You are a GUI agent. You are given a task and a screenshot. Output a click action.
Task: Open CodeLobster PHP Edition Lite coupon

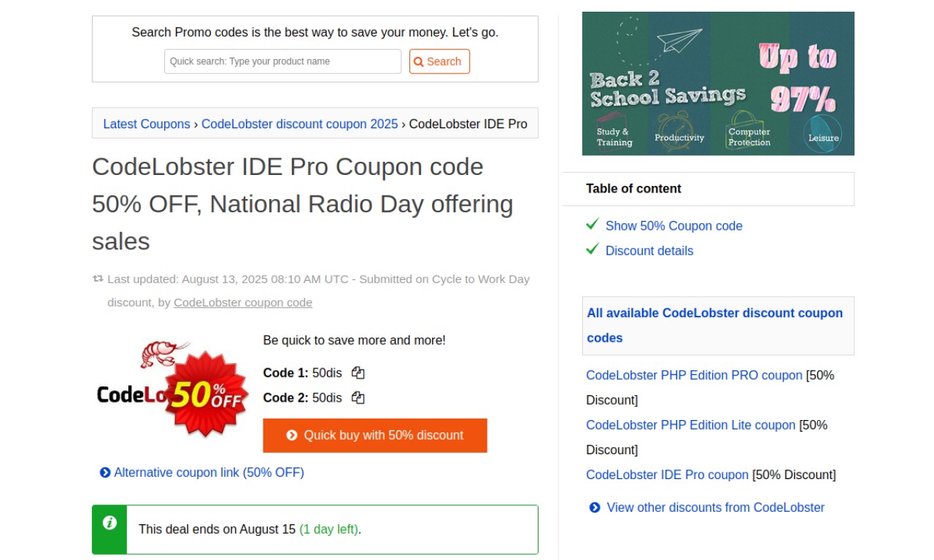tap(690, 425)
